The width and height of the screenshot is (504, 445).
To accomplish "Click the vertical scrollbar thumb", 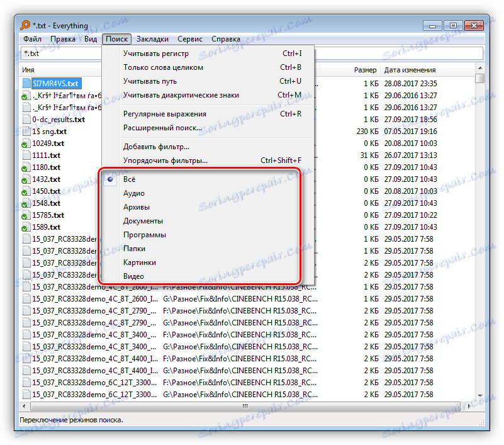I will click(x=480, y=78).
